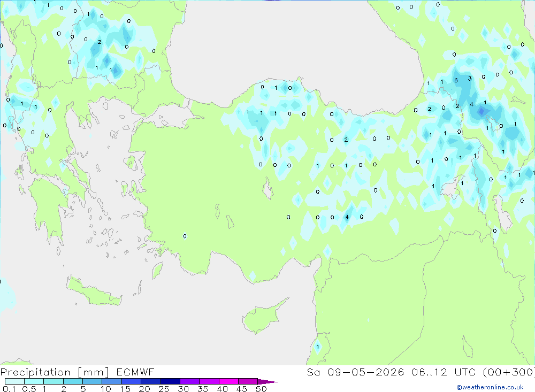Click the 20–25 mm dark blue swatch
This screenshot has height=392, width=535.
[151, 381]
